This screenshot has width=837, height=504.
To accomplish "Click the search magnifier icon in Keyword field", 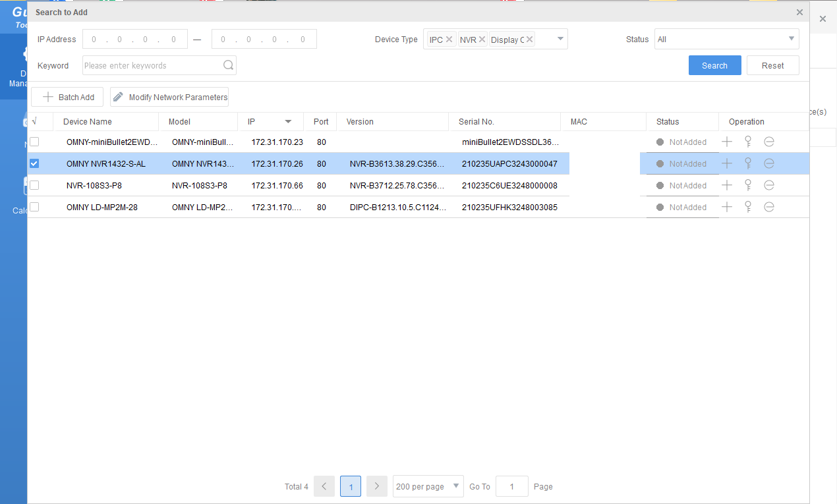I will 228,65.
